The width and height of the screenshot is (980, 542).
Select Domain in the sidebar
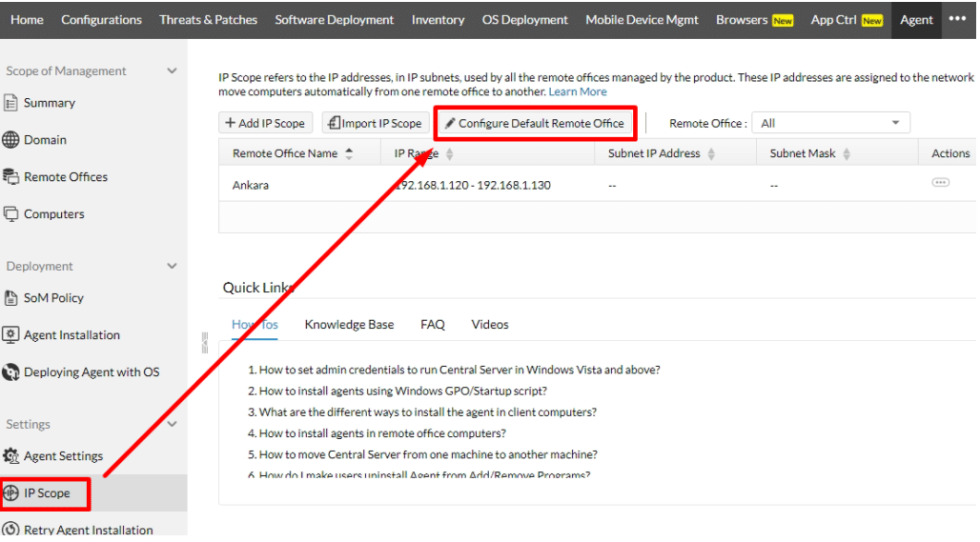click(x=45, y=140)
